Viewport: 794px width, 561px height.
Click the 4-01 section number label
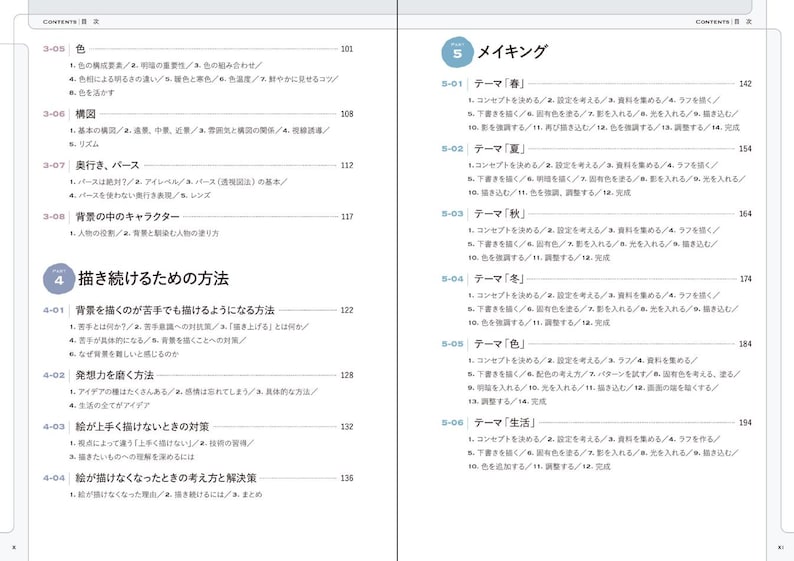(54, 310)
